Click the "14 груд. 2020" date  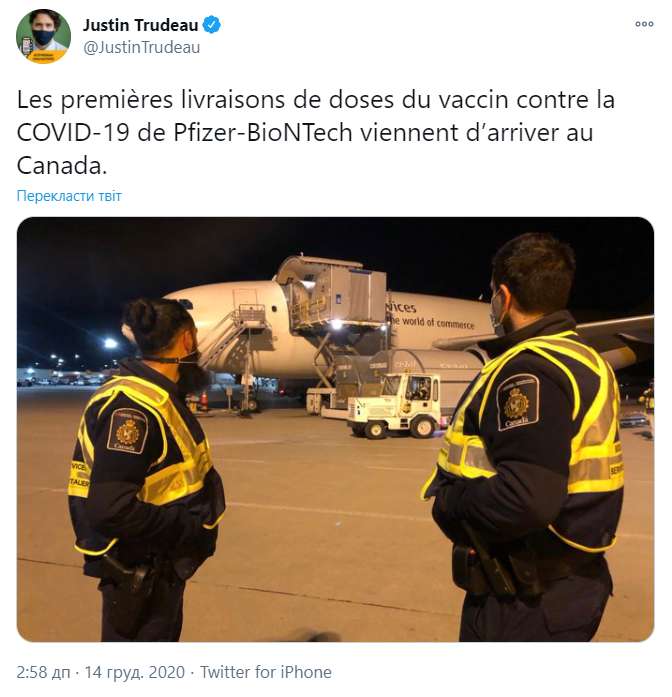pyautogui.click(x=134, y=672)
